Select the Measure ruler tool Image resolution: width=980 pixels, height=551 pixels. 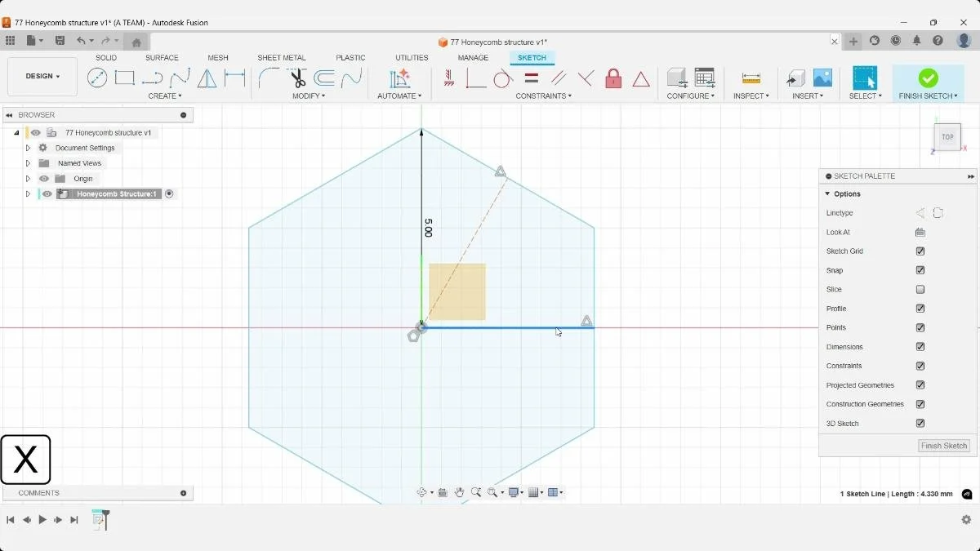pyautogui.click(x=751, y=78)
